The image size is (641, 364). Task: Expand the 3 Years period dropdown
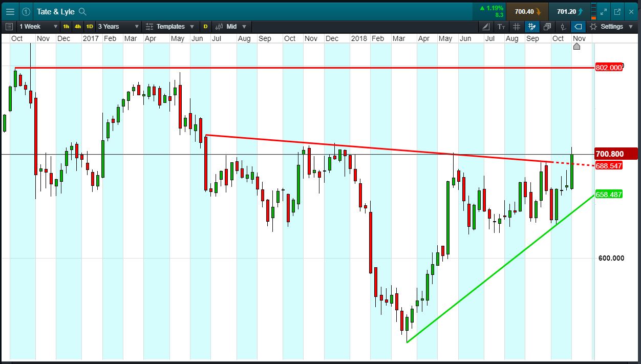pos(118,27)
